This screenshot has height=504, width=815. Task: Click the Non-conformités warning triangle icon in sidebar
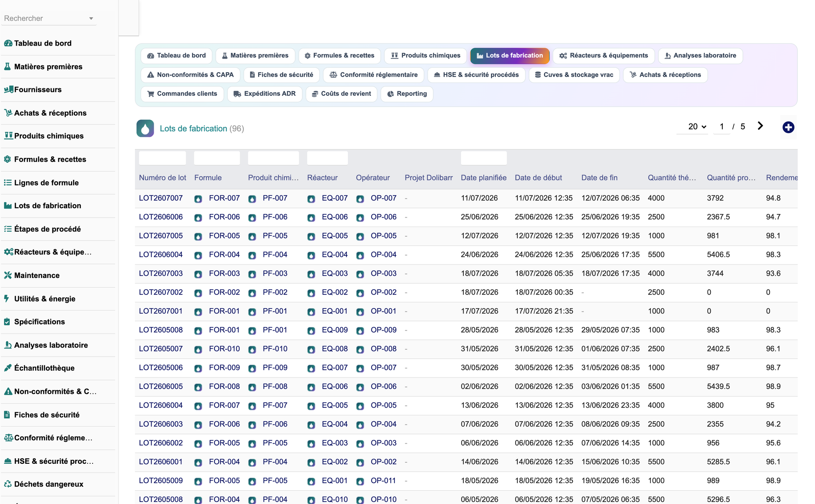click(x=8, y=391)
